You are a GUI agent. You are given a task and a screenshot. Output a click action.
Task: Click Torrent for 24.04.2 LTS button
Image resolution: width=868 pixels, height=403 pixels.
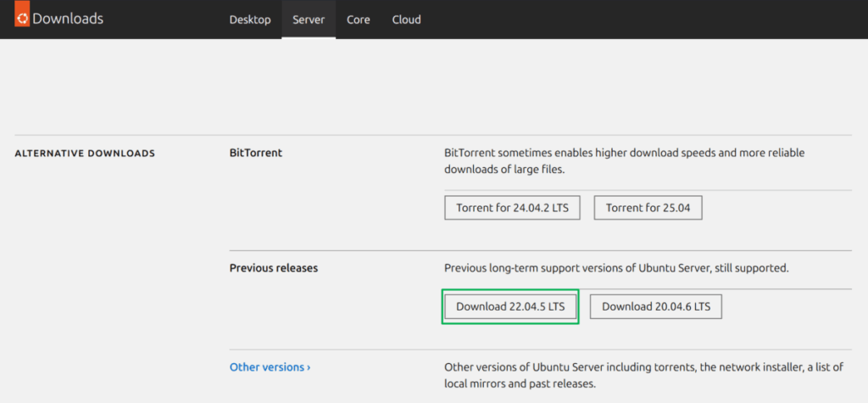[512, 208]
